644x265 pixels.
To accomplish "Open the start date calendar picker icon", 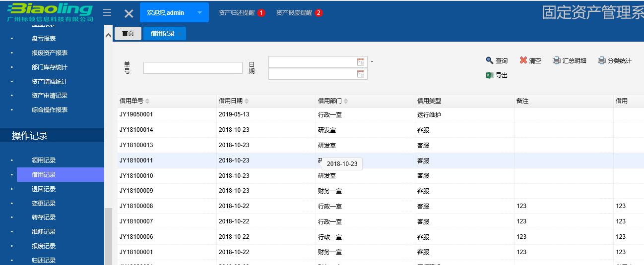I will click(x=361, y=62).
